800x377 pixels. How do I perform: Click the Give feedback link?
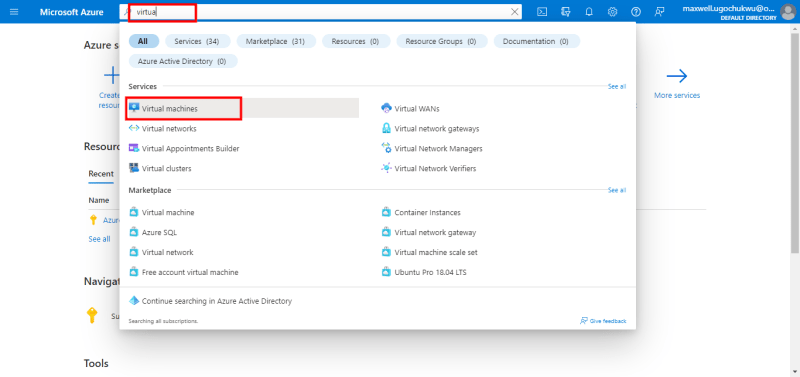(603, 321)
